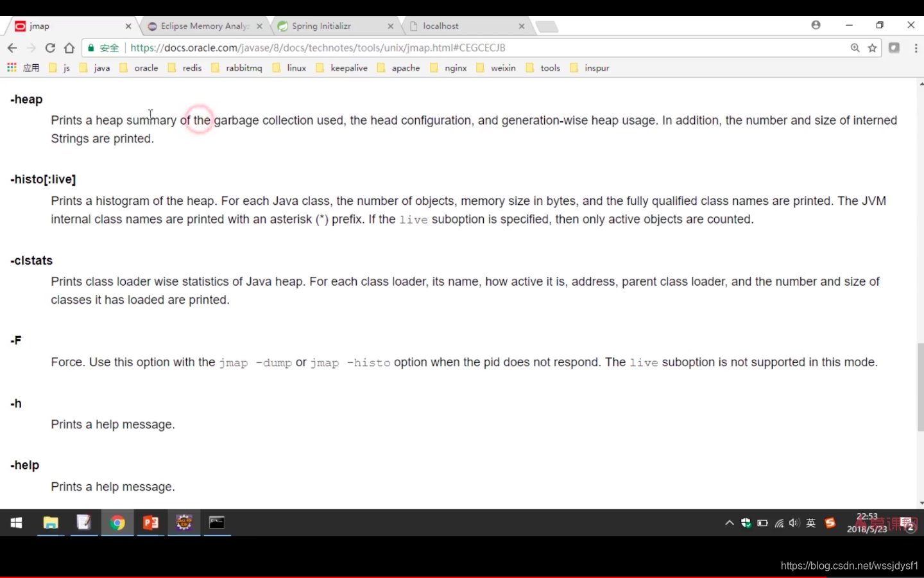The width and height of the screenshot is (924, 578).
Task: Open the apache bookmark folder
Action: point(398,68)
